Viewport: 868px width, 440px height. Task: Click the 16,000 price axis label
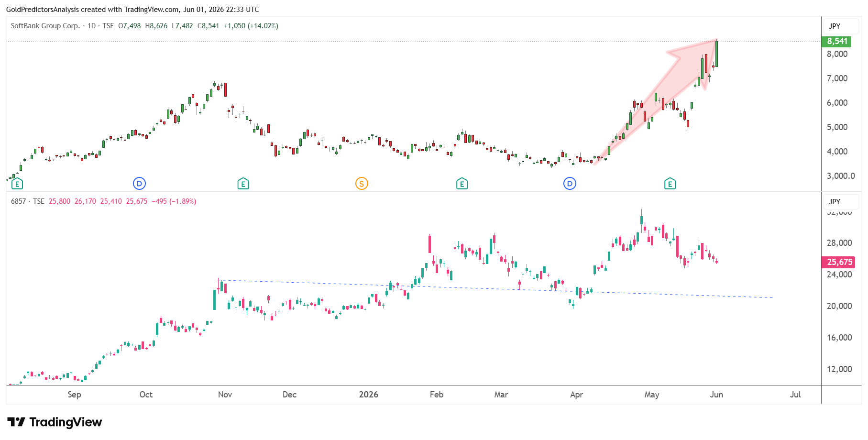point(839,338)
